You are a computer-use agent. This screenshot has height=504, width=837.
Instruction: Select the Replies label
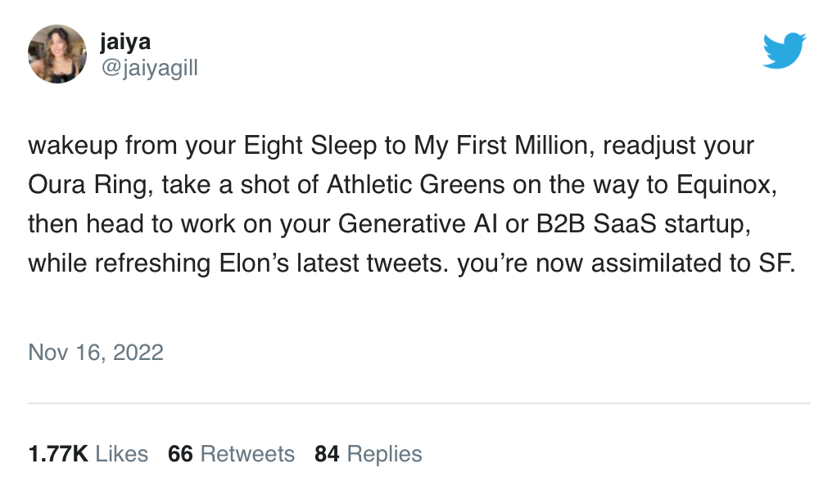point(384,454)
